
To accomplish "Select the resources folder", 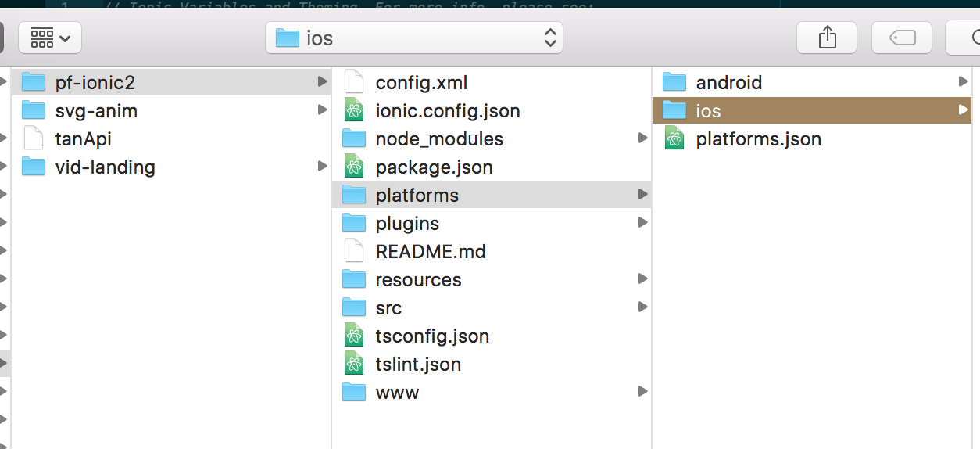I will pos(418,280).
